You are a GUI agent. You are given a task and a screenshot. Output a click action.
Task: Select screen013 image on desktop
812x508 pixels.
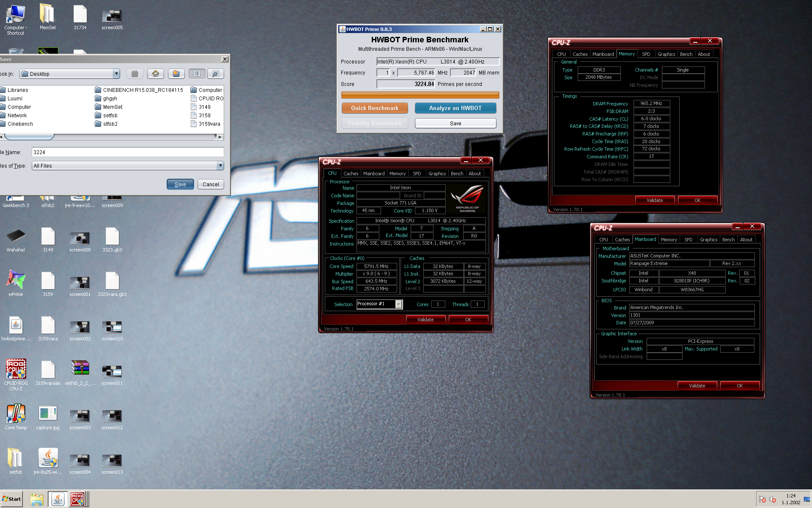[112, 464]
